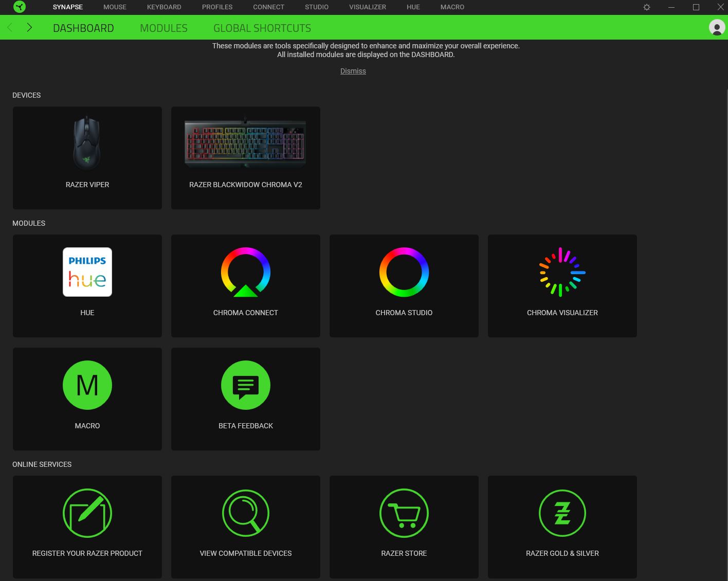Screen dimensions: 728x581
Task: Click the Register product pencil icon
Action: coord(87,513)
